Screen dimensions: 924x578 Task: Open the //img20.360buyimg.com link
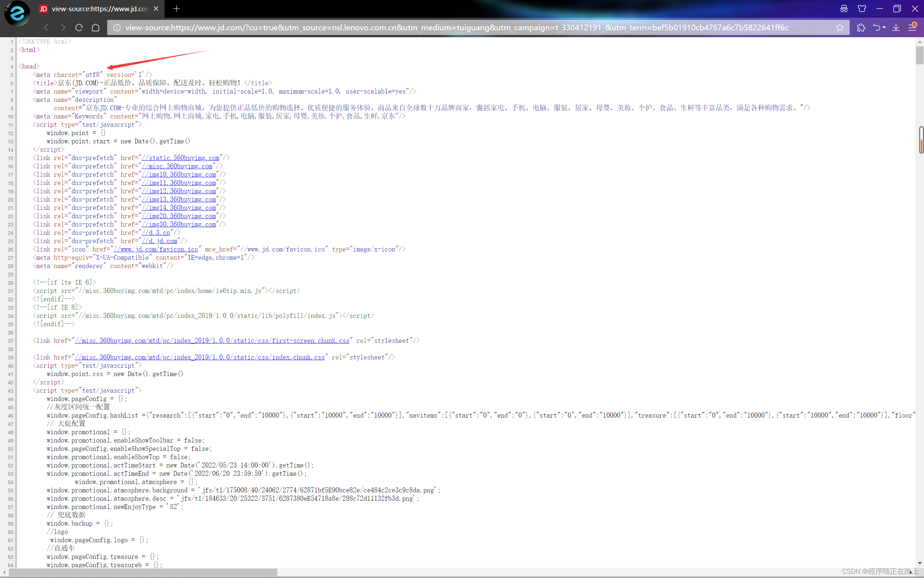point(179,216)
